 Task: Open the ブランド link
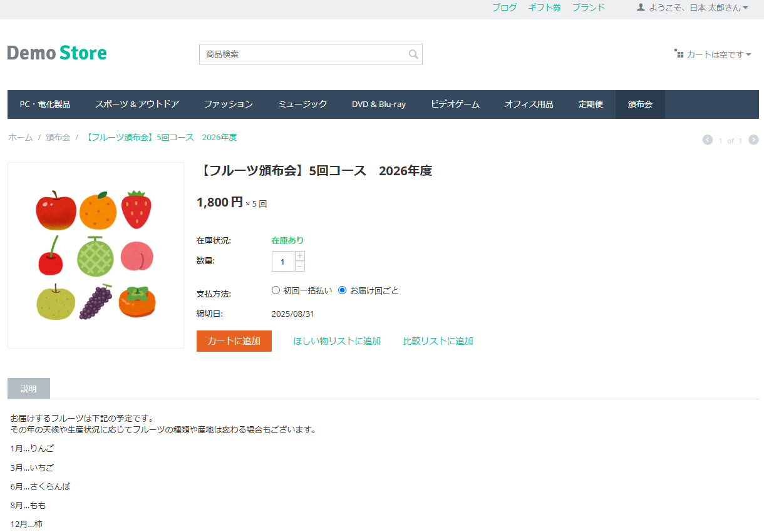pyautogui.click(x=588, y=8)
